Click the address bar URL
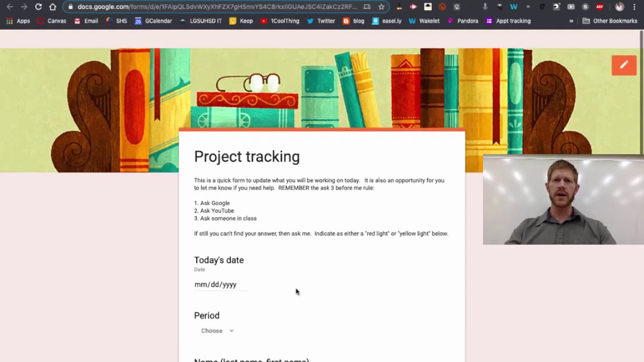Image resolution: width=644 pixels, height=362 pixels. pos(217,7)
